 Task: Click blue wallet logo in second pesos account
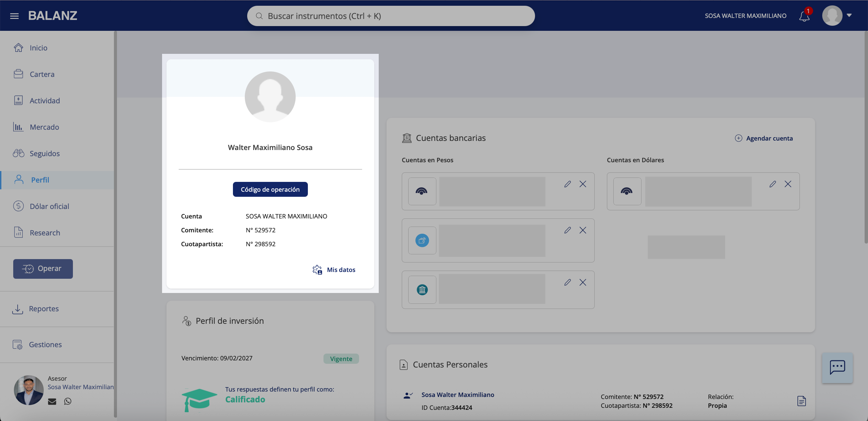422,240
